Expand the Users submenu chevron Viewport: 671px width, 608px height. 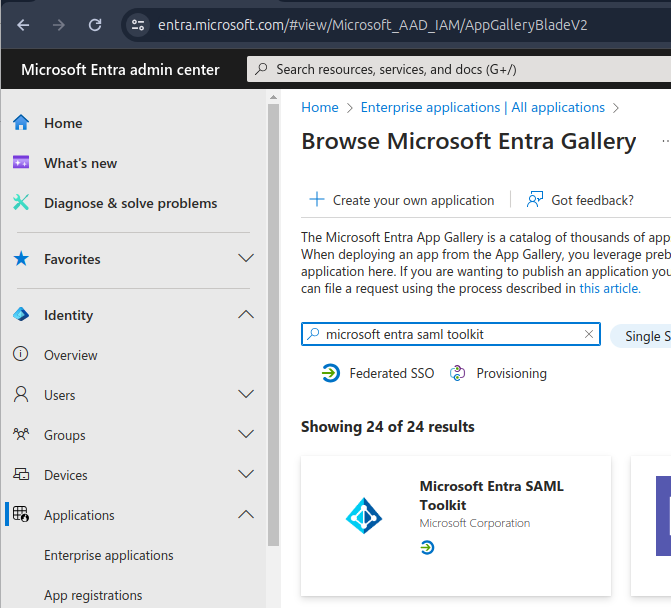[246, 394]
